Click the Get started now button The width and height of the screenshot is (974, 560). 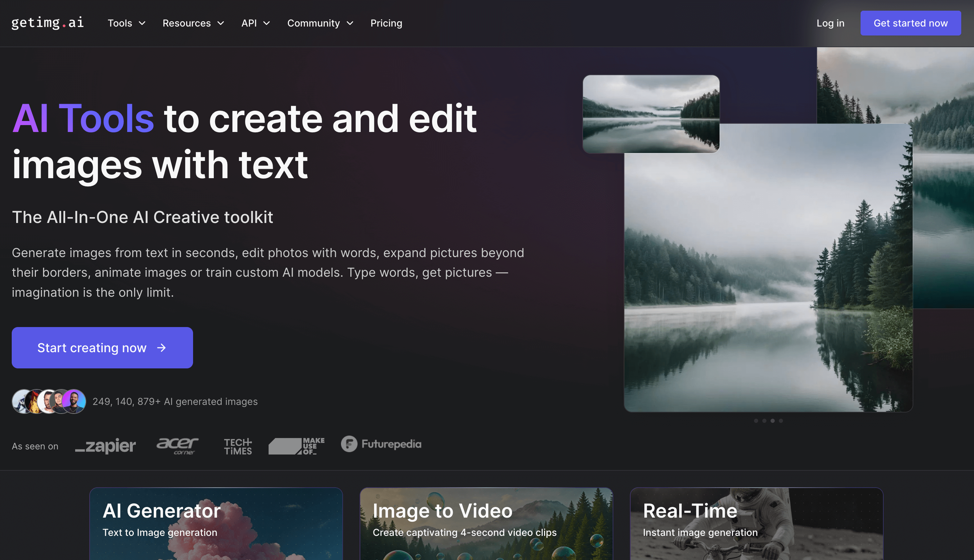(x=911, y=23)
